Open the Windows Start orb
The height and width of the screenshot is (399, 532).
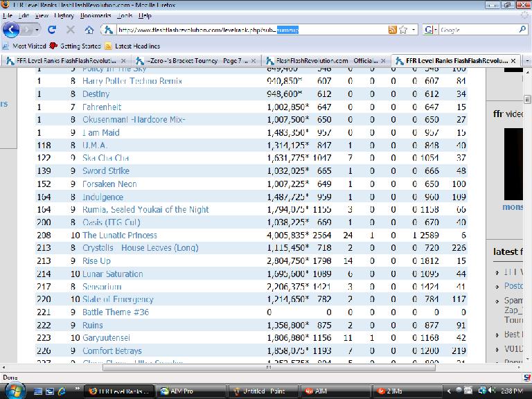15,391
